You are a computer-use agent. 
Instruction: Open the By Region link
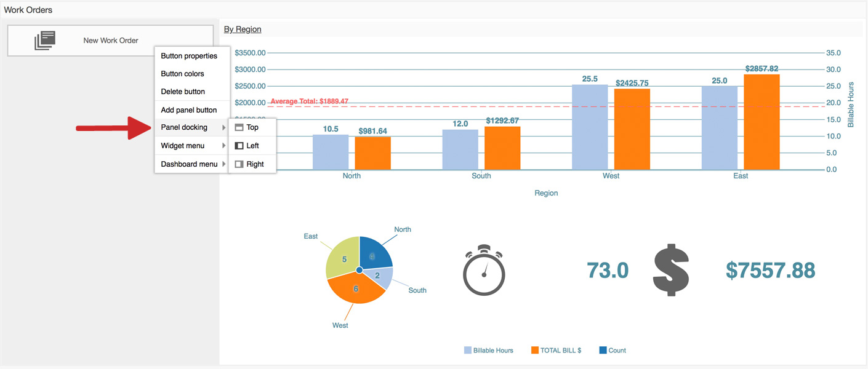coord(243,29)
